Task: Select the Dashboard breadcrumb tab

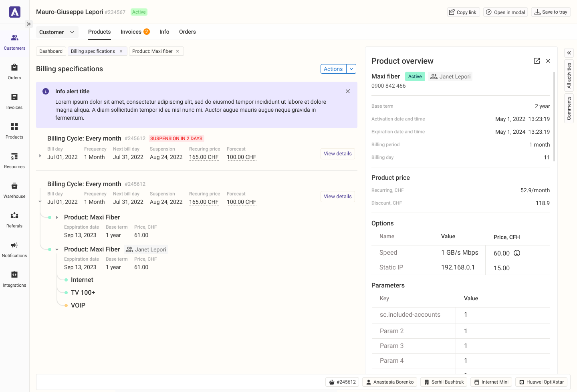Action: click(x=51, y=51)
